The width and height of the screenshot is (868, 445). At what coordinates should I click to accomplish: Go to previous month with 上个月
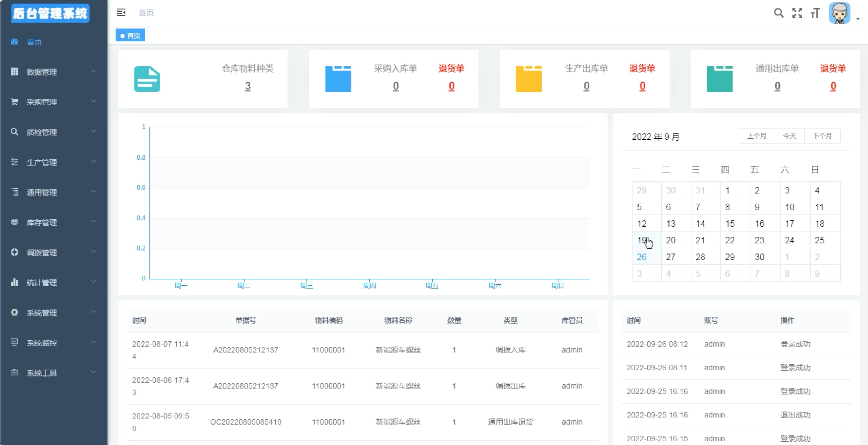[756, 136]
